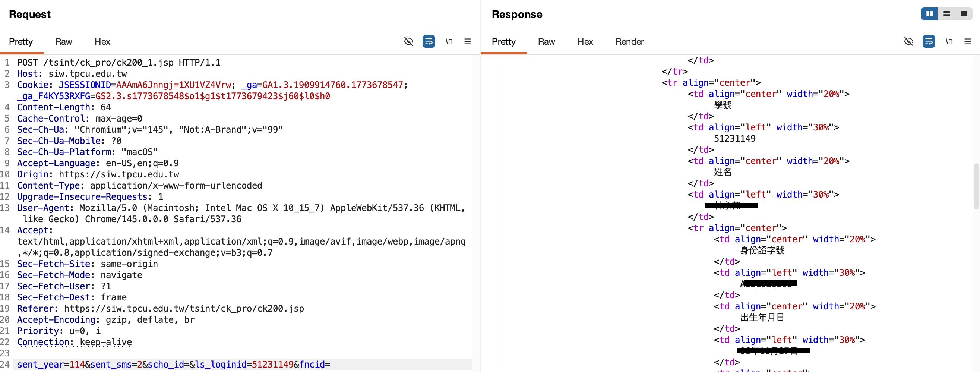Screen dimensions: 980x372
Task: Click the Response vertical scrollbar thumb
Action: (976, 186)
